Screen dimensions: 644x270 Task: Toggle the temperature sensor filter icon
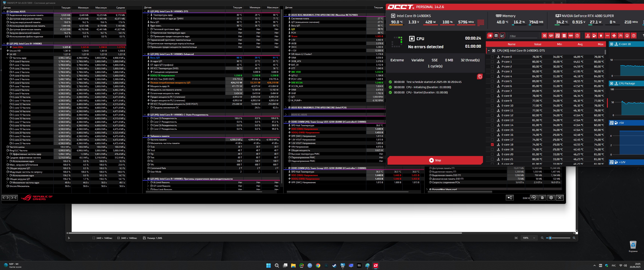[x=588, y=36]
